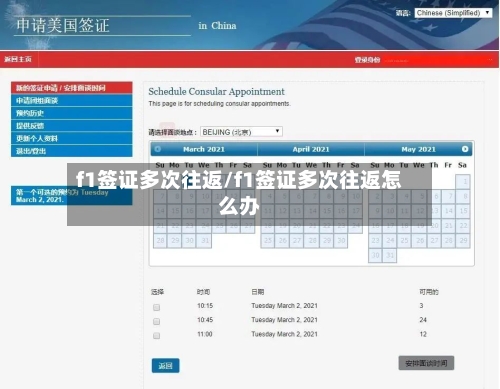Select May 7 in the calendar

tap(449, 196)
